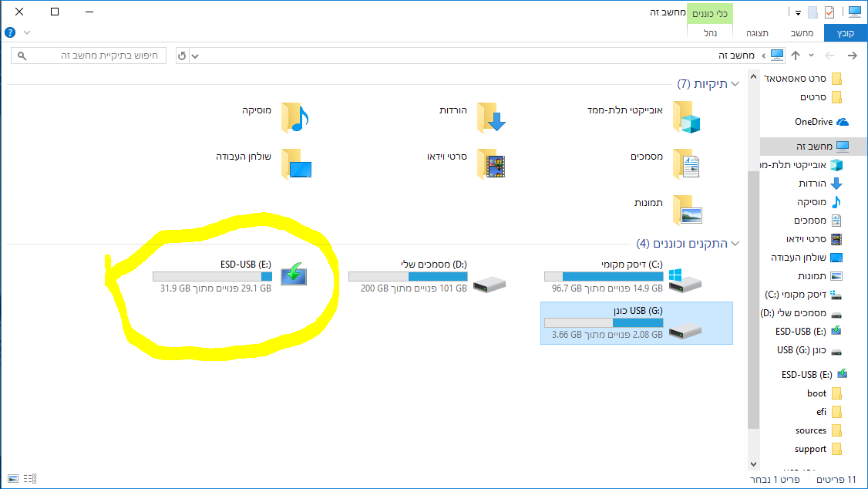
Task: Switch to details view icon in status bar
Action: tap(30, 478)
